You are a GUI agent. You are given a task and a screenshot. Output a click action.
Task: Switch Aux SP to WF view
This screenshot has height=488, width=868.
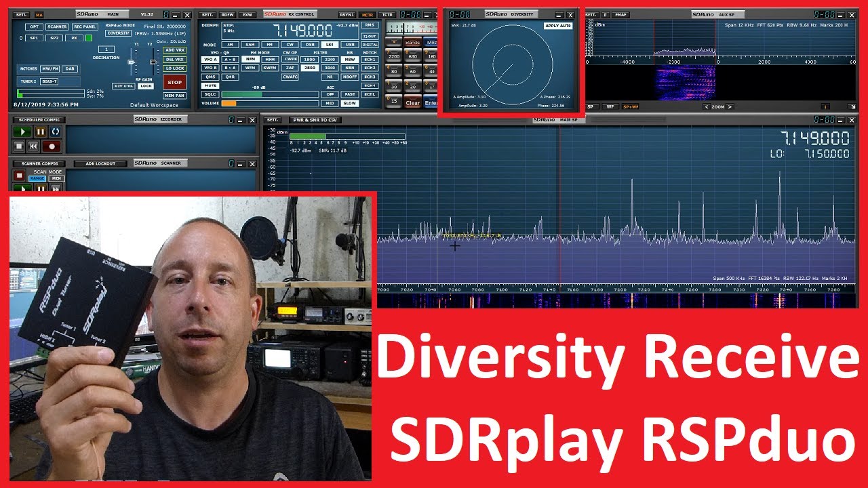coord(610,106)
